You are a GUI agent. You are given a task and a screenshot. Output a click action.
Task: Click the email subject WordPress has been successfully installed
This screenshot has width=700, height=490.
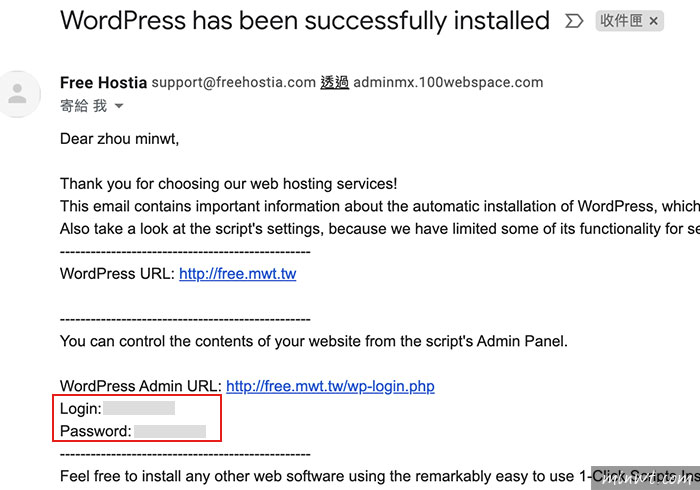[305, 21]
